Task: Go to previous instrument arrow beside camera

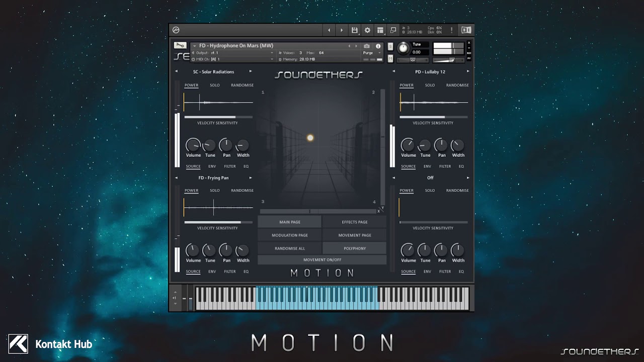Action: pos(350,46)
